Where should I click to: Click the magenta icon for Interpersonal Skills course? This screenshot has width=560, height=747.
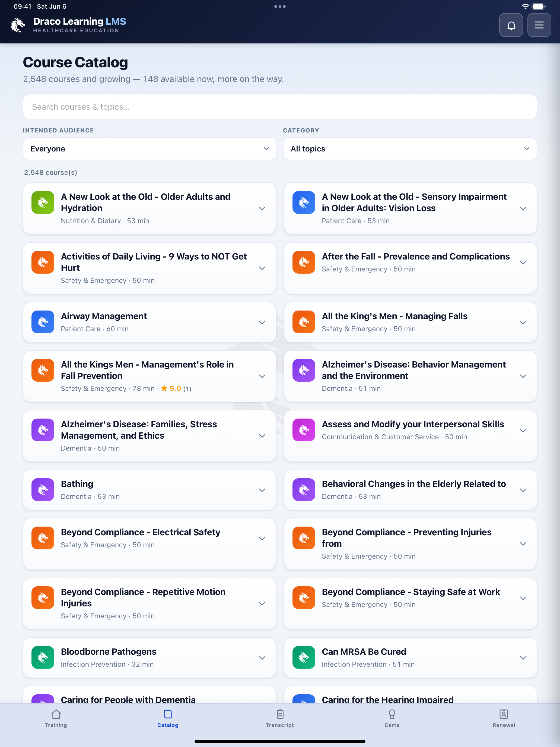304,430
